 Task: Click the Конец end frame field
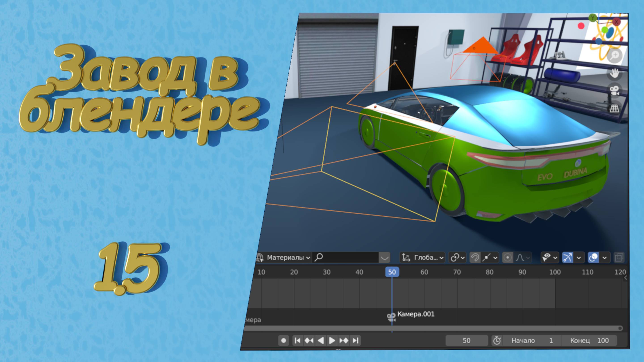(589, 341)
